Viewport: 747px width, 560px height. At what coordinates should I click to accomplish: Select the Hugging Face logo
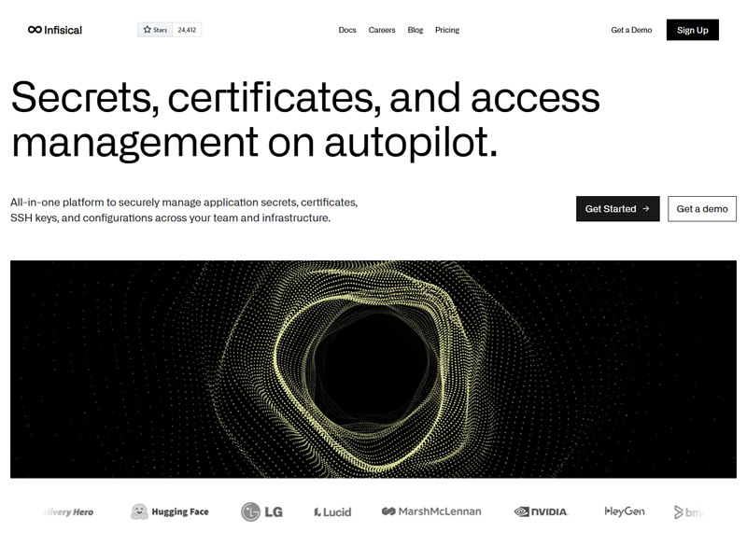pos(170,511)
